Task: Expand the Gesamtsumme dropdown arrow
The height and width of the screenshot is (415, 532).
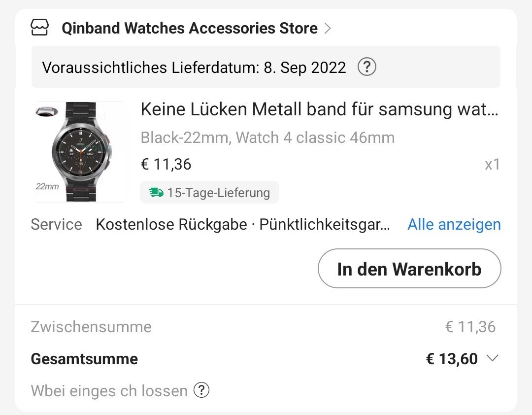Action: point(492,358)
